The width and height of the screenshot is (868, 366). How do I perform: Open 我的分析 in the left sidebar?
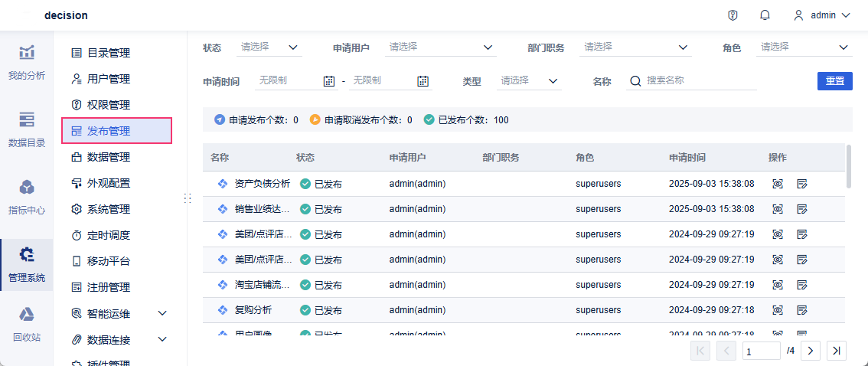(x=27, y=62)
